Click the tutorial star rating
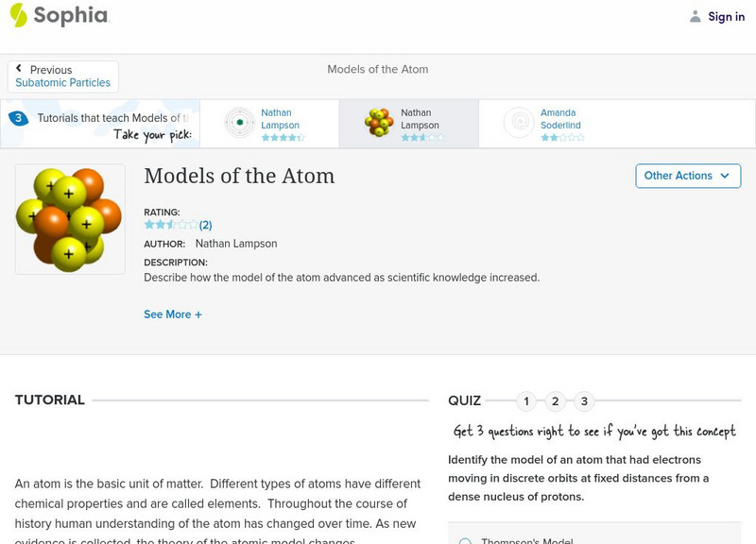Screen dimensions: 756x544 pyautogui.click(x=170, y=225)
